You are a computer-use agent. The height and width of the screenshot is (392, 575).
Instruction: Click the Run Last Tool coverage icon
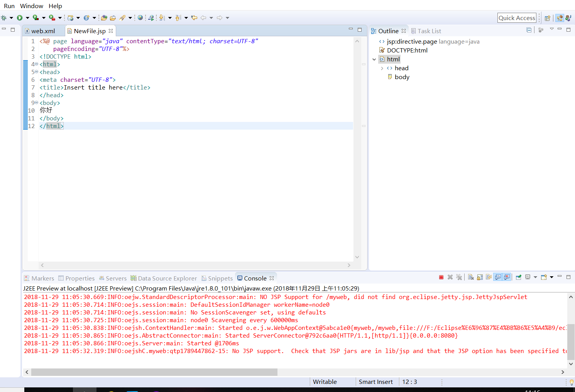coord(36,17)
